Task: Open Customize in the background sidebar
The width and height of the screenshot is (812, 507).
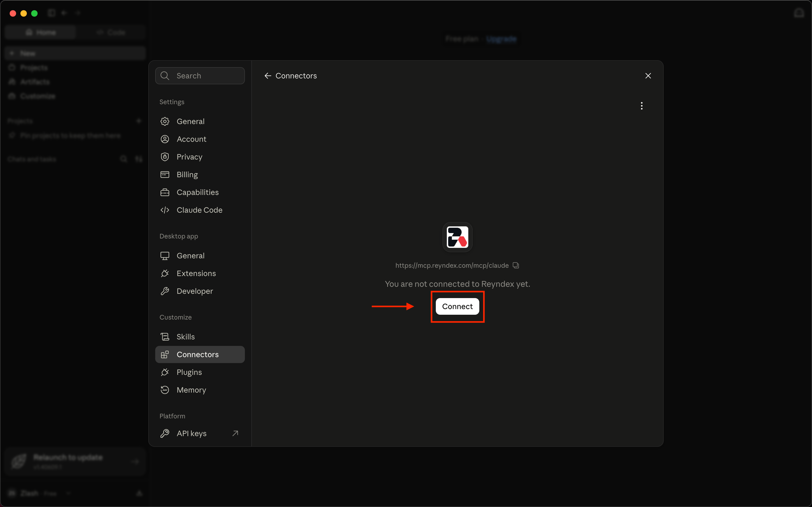Action: (x=75, y=97)
